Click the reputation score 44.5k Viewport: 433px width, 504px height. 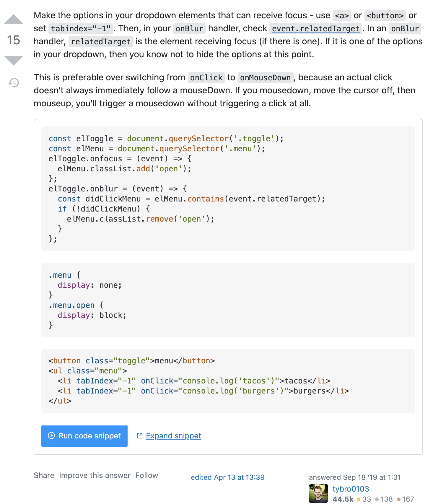point(343,499)
